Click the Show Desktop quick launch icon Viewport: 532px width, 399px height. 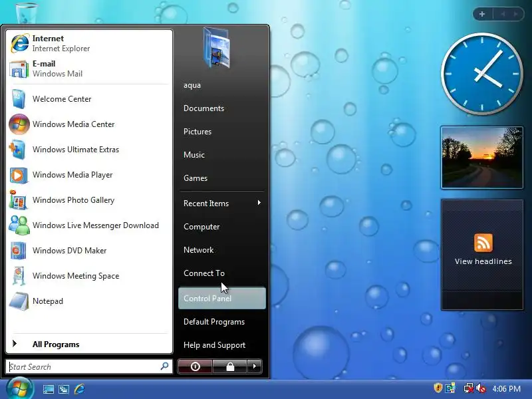[x=48, y=389]
